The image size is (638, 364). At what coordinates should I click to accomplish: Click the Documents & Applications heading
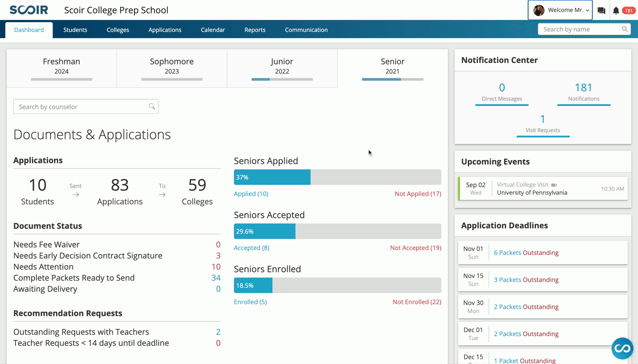(x=92, y=135)
